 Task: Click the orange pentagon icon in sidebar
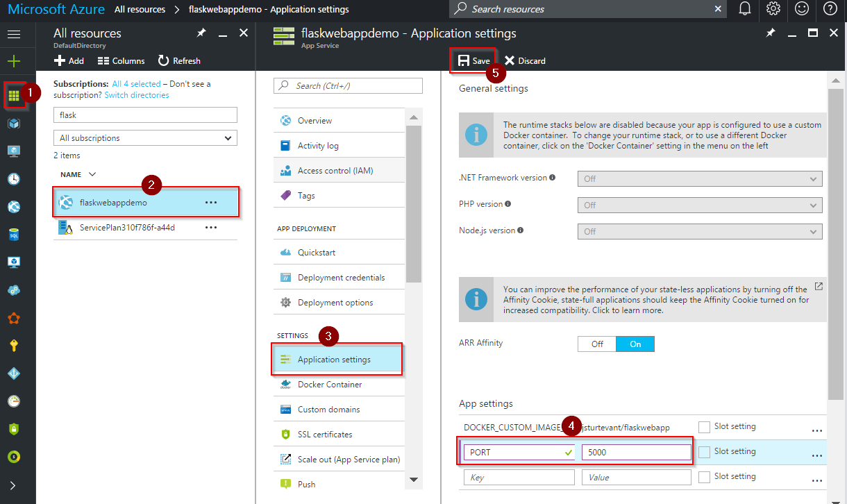(x=14, y=318)
